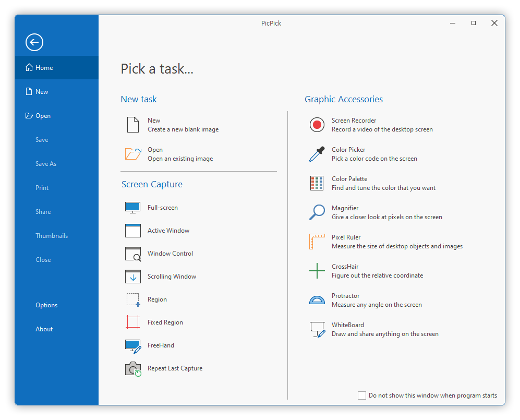Start the CrossHair tool icon

[x=317, y=271]
